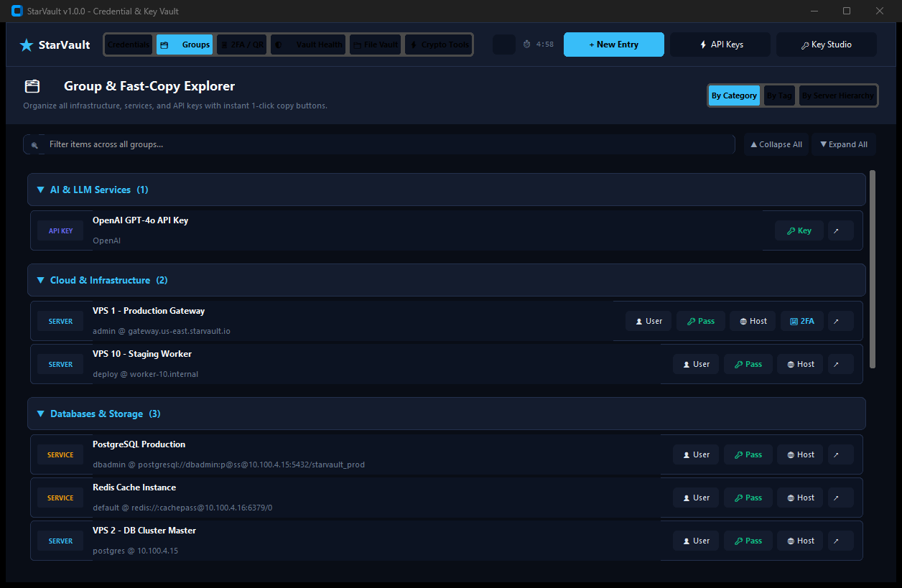Image resolution: width=902 pixels, height=588 pixels.
Task: Copy Pass for VPS 1 - Production Gateway
Action: (x=700, y=321)
